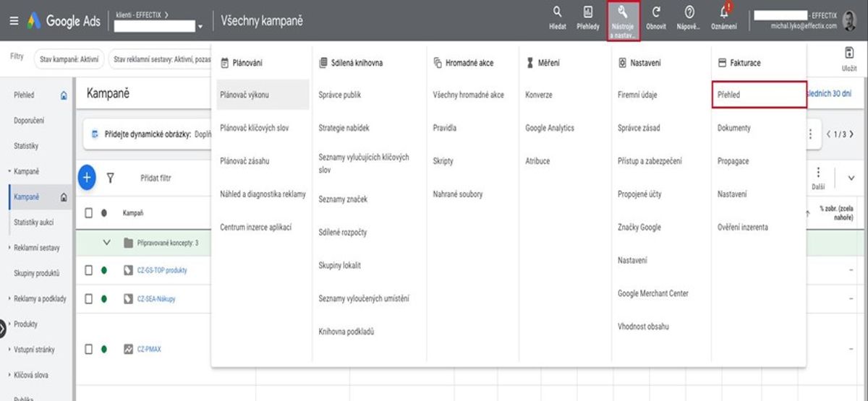Tick the CZ-PMAX campaign checkbox

[x=89, y=349]
